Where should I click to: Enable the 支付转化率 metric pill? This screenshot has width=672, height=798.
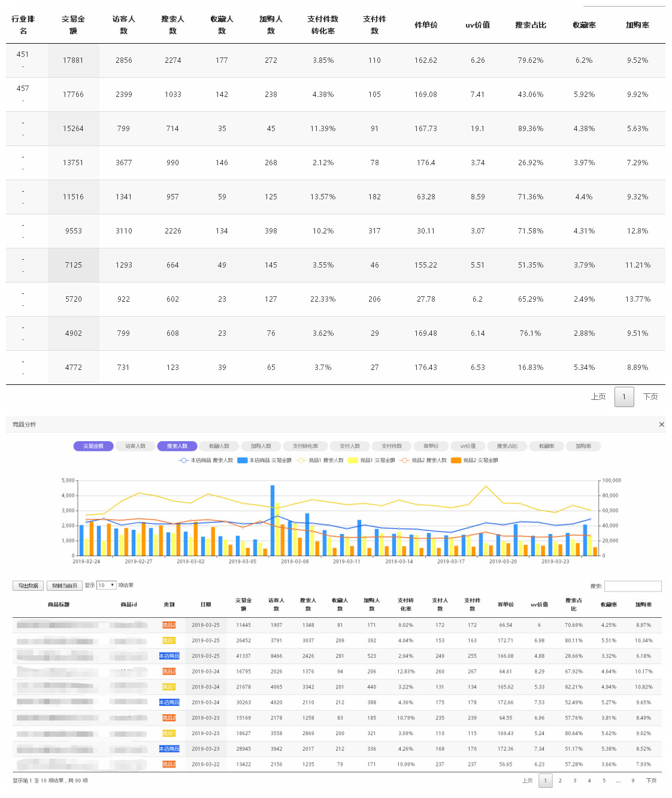(305, 446)
